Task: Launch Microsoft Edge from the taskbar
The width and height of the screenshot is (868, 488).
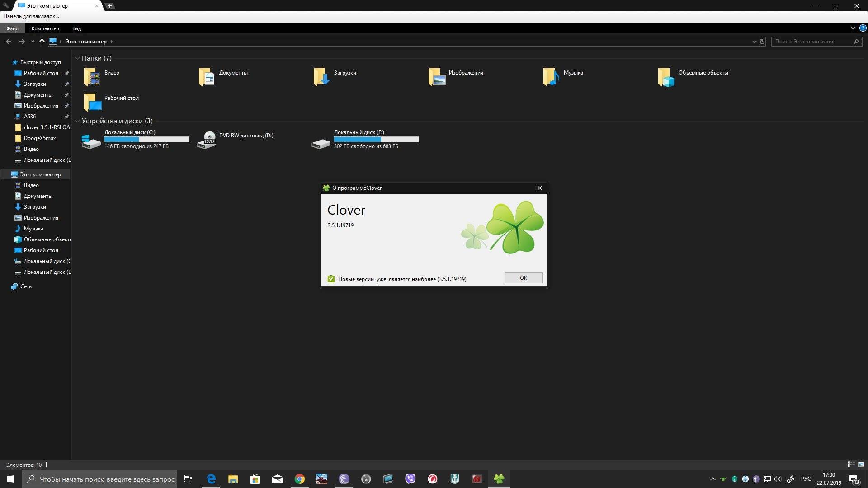Action: point(211,479)
